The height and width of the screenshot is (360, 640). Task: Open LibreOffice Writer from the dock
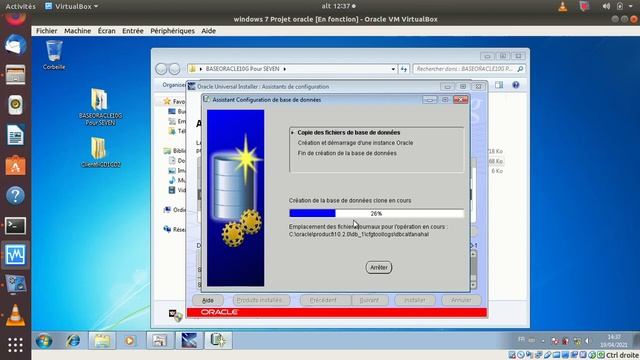click(x=16, y=135)
